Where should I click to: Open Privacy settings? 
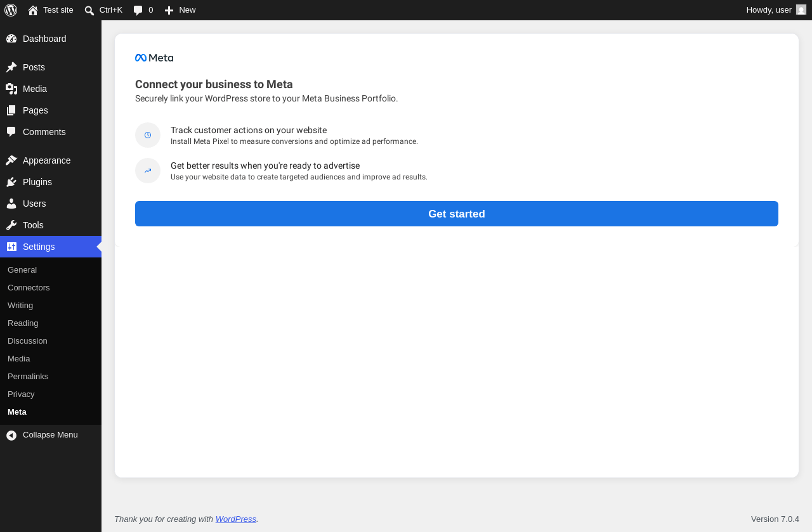click(51, 394)
